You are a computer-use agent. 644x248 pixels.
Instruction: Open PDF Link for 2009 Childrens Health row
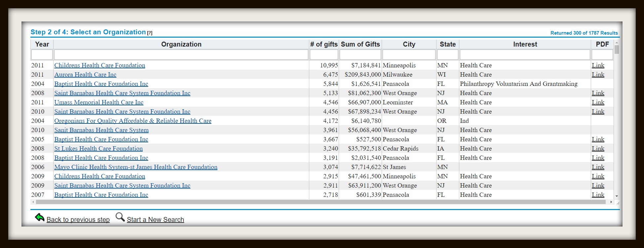click(x=598, y=176)
